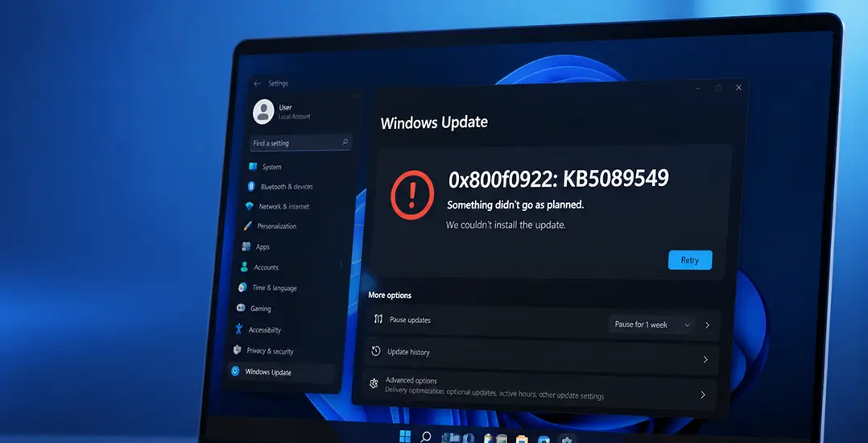
Task: Click the user avatar picture
Action: [263, 112]
